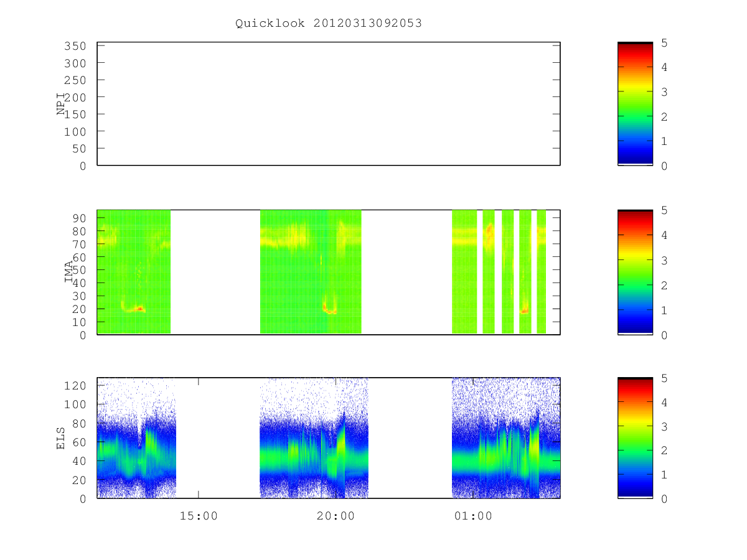Click the red IMA hotspot near 20 before 15:00
Viewport: 747px width, 560px height.
coord(140,308)
